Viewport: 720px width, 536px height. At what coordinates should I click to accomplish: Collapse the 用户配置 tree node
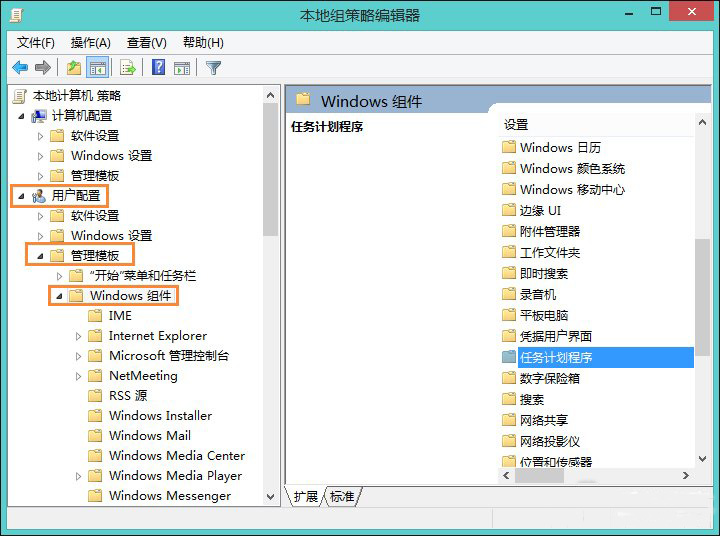pyautogui.click(x=21, y=196)
